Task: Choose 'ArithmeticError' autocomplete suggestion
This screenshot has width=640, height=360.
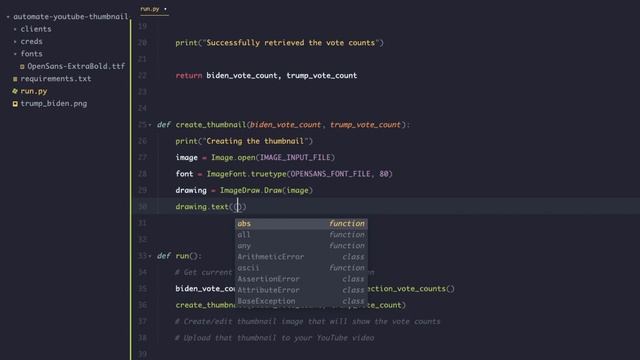Action: pyautogui.click(x=301, y=257)
